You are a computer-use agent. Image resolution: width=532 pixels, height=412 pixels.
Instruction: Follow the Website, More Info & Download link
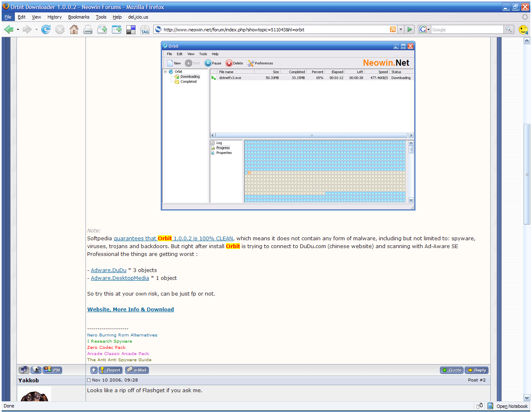point(131,309)
